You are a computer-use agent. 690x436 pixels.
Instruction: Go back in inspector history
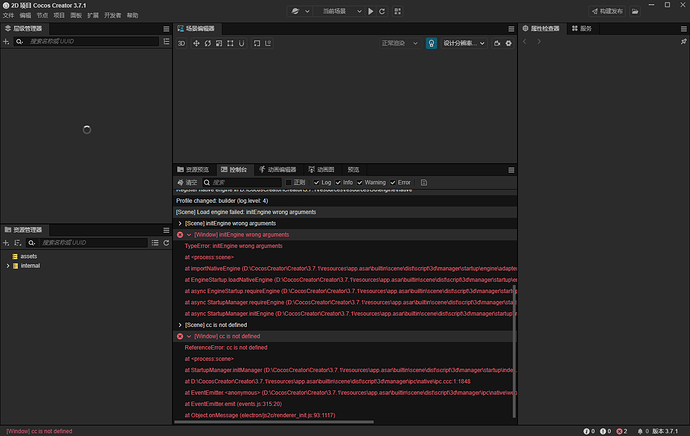(525, 41)
